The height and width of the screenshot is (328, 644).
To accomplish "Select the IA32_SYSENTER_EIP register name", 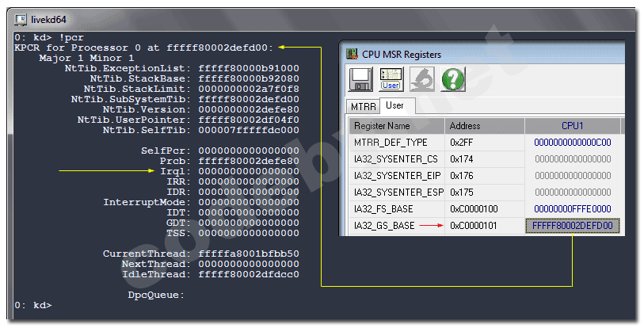I will point(397,176).
